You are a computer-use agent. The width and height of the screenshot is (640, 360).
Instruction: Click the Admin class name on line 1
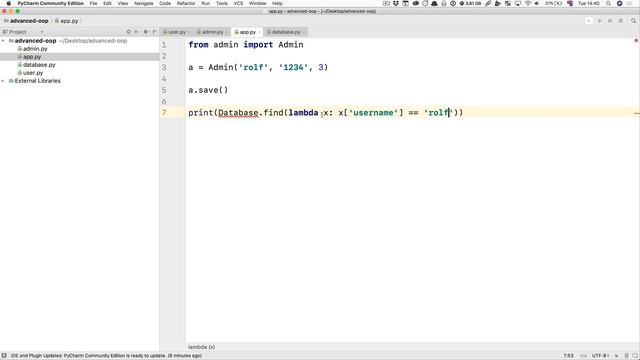[x=291, y=44]
